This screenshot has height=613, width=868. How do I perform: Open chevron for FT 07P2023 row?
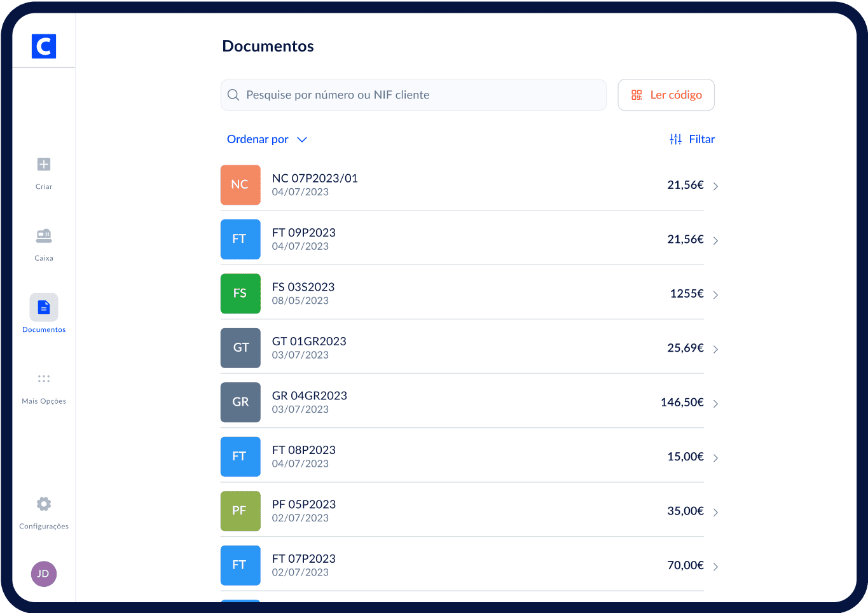coord(715,567)
